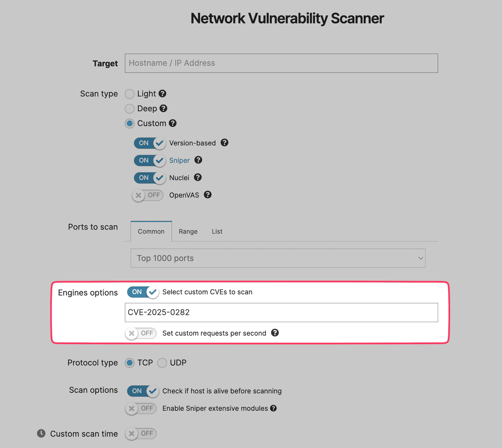Switch to the Range ports tab
The height and width of the screenshot is (448, 502).
point(188,232)
